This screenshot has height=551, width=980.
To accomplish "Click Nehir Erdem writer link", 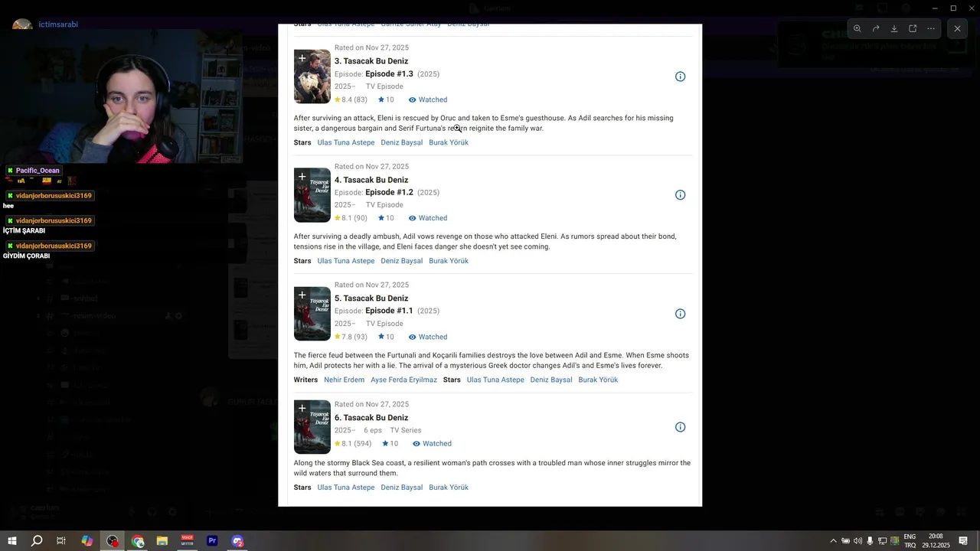I will click(x=344, y=380).
